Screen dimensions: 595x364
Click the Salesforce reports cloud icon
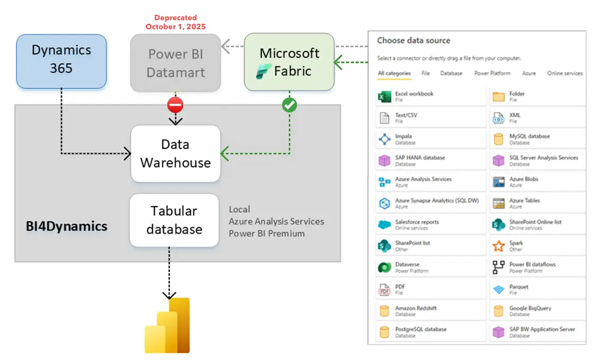(384, 225)
